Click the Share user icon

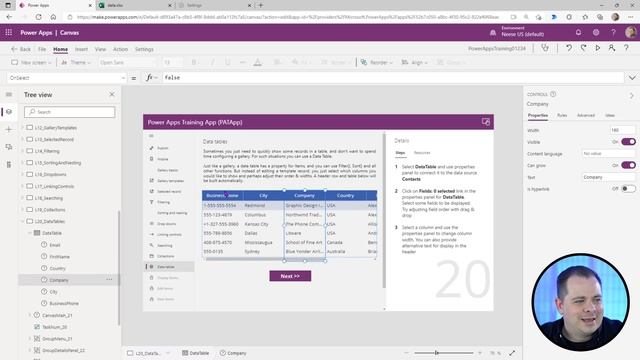[x=611, y=48]
